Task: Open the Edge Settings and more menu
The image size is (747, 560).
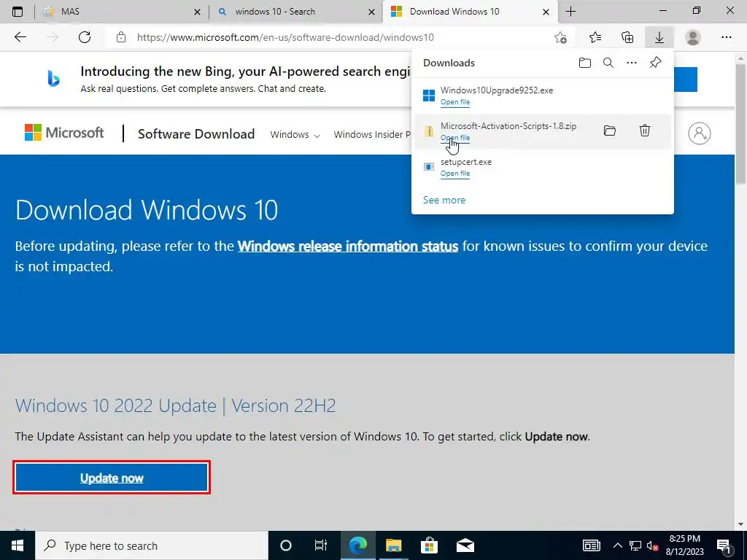Action: pos(726,37)
